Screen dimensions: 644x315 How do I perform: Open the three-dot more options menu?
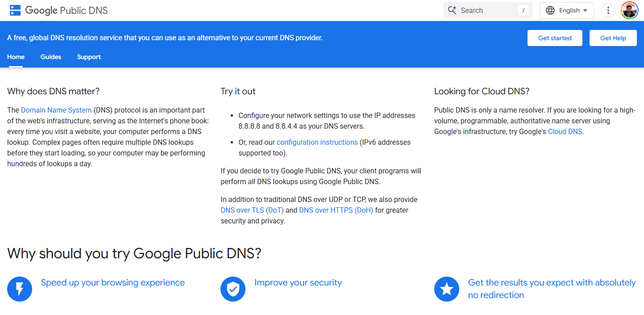(608, 10)
